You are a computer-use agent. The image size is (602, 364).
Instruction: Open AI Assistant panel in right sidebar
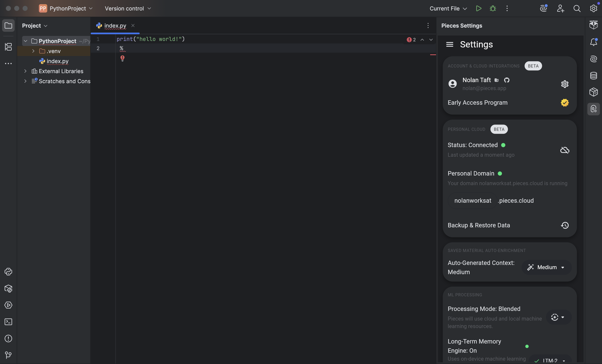point(593,59)
